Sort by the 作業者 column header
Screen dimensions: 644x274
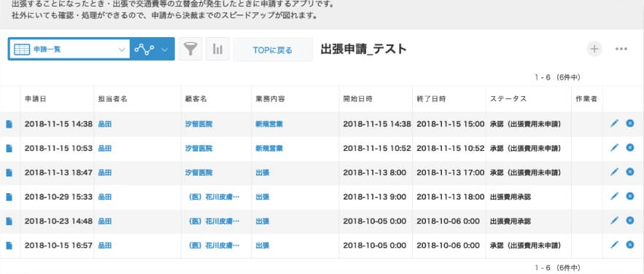click(x=586, y=99)
